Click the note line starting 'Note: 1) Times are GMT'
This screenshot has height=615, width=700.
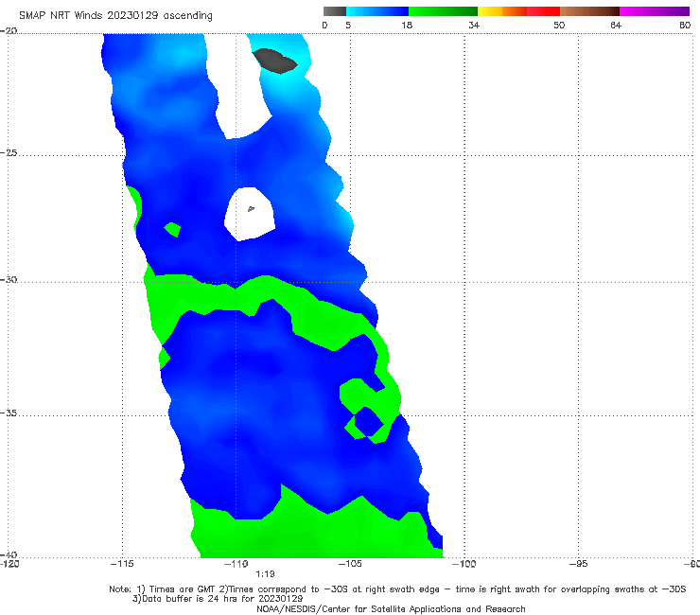point(397,589)
